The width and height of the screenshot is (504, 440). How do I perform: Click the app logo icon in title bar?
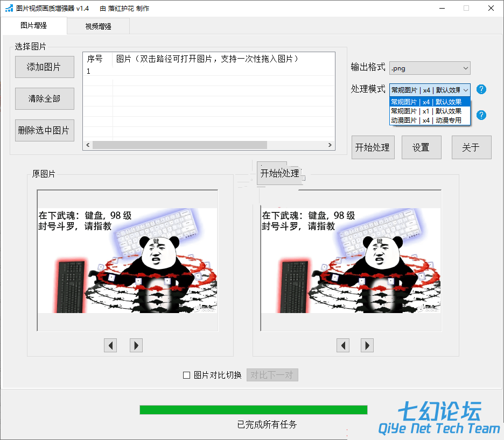pyautogui.click(x=9, y=9)
